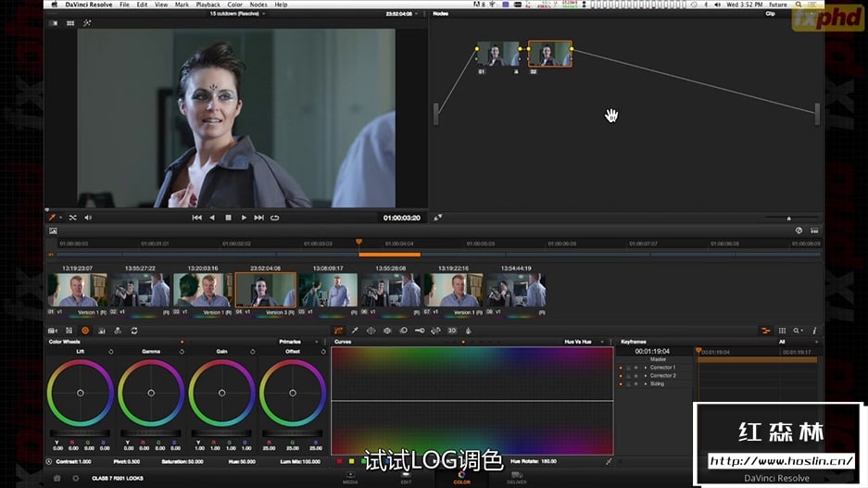Open the Spotlight search icon
This screenshot has height=488, width=868.
tap(799, 5)
